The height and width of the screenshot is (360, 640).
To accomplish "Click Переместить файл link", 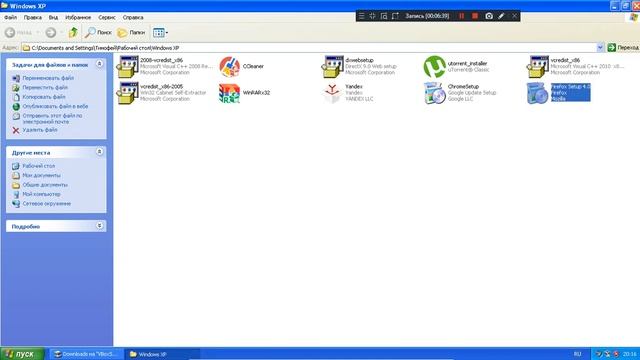I will click(x=45, y=87).
